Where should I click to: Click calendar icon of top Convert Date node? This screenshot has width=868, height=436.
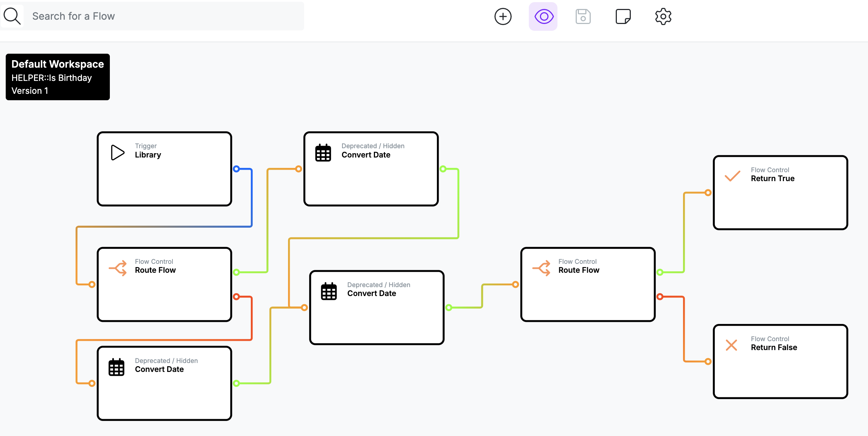(323, 153)
